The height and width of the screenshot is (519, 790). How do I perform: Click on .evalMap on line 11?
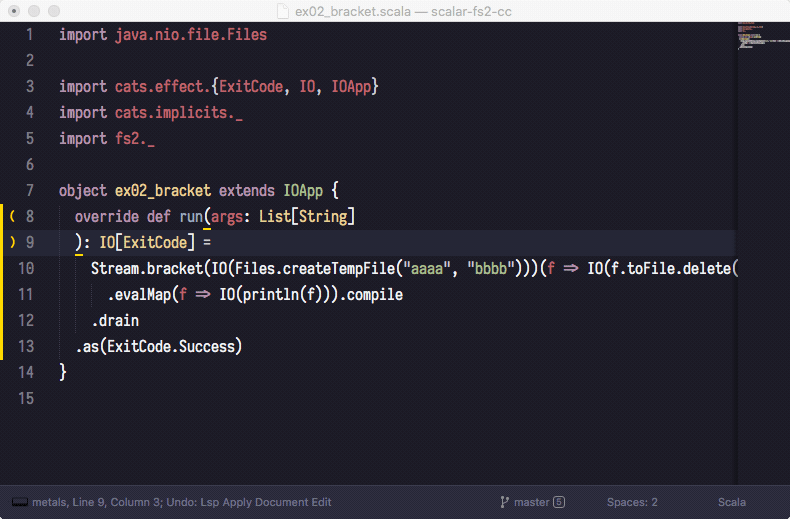(x=139, y=295)
